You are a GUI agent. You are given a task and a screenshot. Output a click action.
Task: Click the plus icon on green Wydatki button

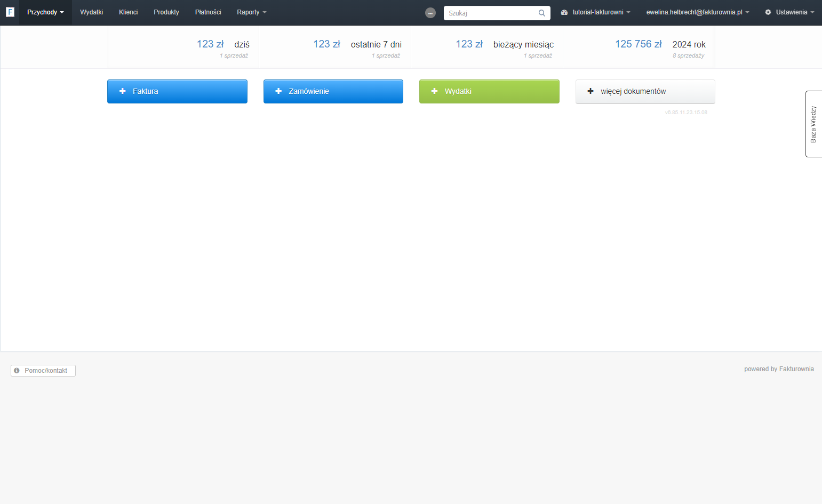pyautogui.click(x=434, y=91)
